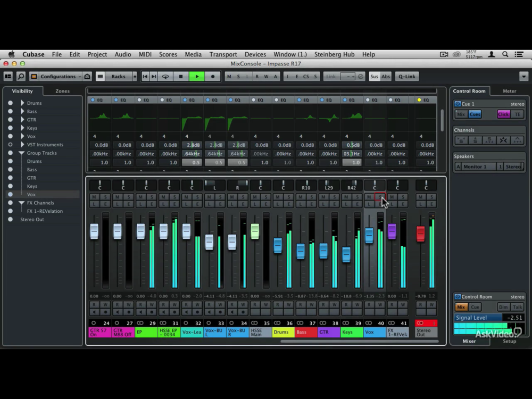
Task: Toggle the Keys channel EQ bypass
Action: [345, 100]
